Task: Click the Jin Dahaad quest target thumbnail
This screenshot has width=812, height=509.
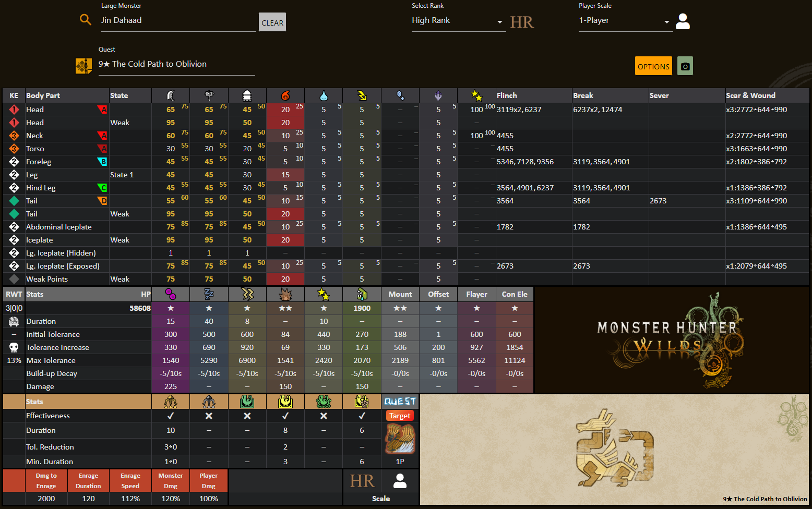Action: [x=400, y=439]
